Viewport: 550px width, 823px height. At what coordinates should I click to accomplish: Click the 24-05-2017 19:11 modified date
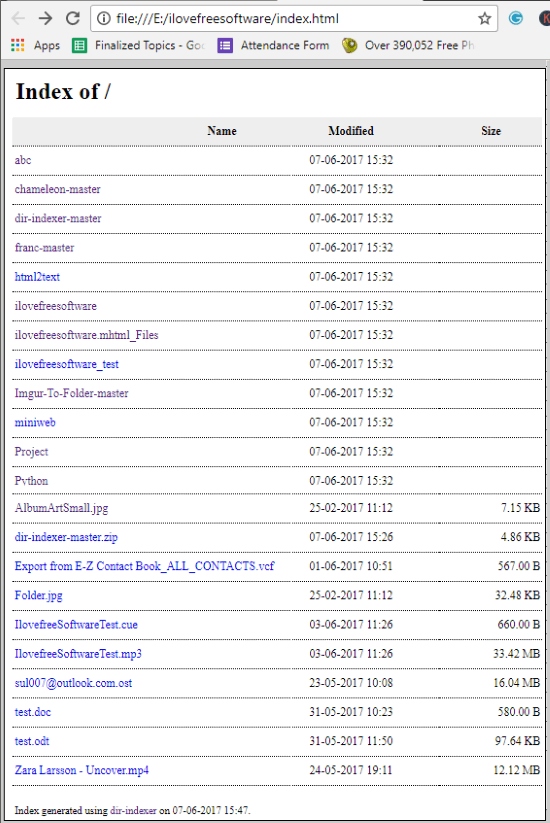tap(351, 771)
